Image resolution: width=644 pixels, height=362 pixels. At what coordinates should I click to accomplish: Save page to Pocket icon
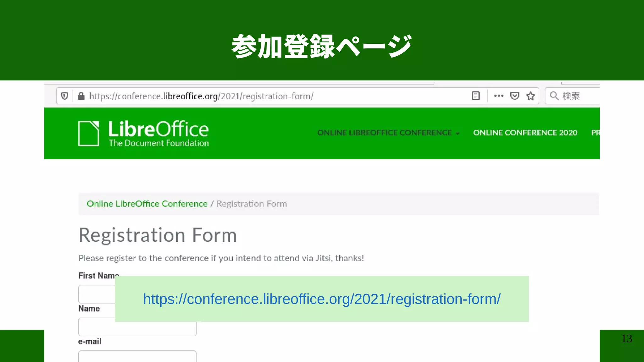pos(515,96)
